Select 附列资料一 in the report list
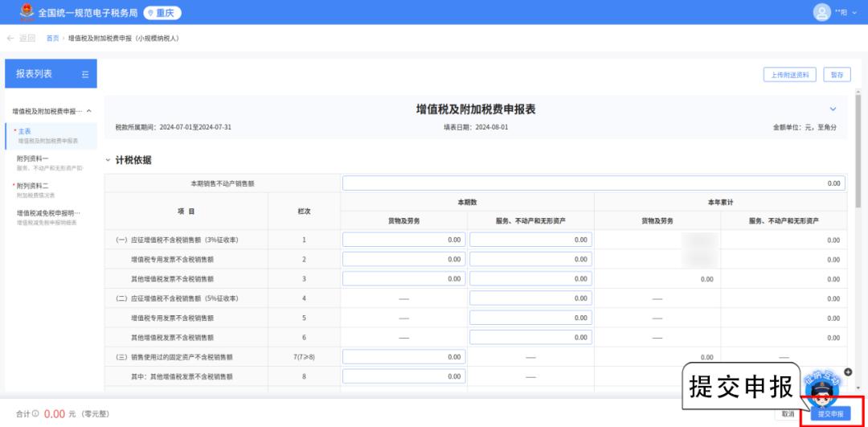This screenshot has width=868, height=427. click(x=33, y=159)
